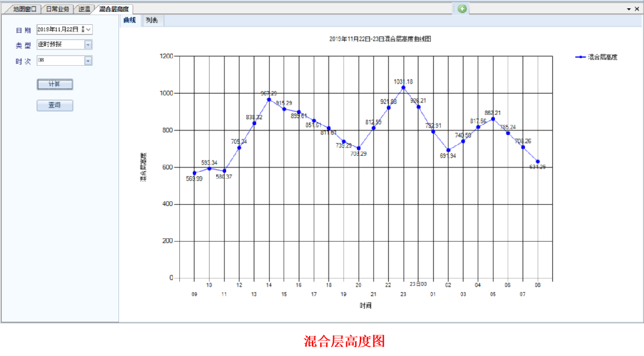Close the active document tab with X
The height and width of the screenshot is (356, 644).
click(x=637, y=9)
